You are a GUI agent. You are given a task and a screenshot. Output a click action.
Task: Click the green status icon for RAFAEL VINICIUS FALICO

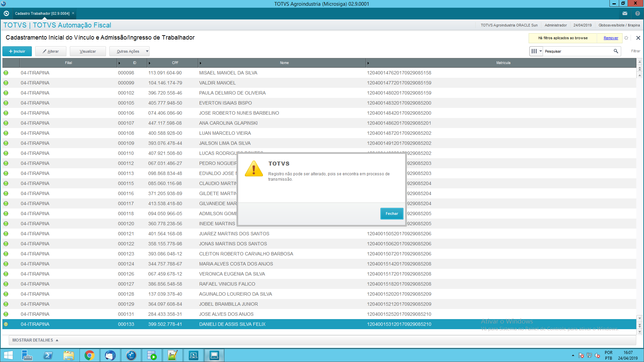pos(6,284)
